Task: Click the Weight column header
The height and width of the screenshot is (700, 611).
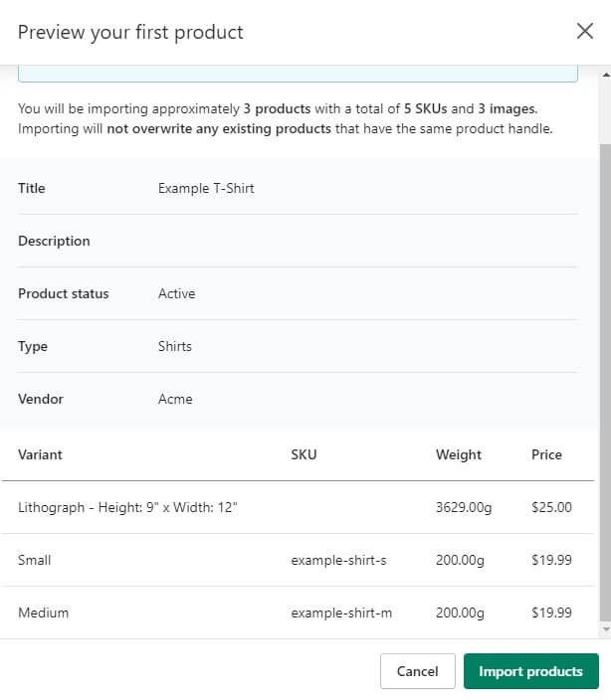Action: tap(458, 454)
